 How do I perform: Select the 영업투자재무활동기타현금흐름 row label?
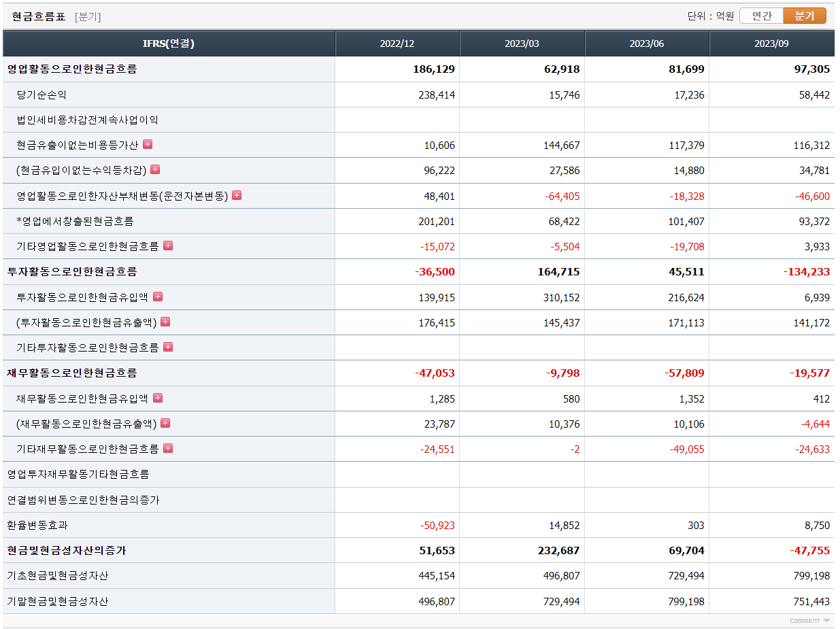78,474
